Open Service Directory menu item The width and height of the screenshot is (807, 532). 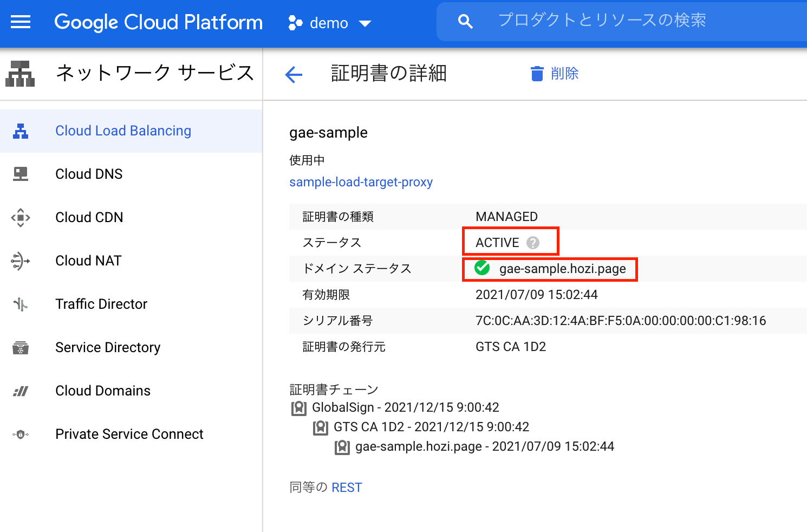click(x=131, y=347)
